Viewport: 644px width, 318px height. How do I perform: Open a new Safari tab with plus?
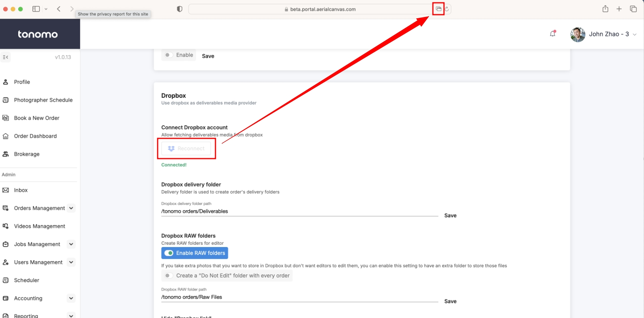619,9
